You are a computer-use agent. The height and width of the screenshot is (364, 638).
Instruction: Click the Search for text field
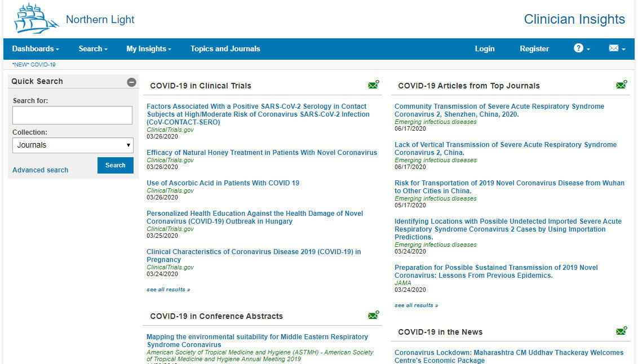point(72,115)
